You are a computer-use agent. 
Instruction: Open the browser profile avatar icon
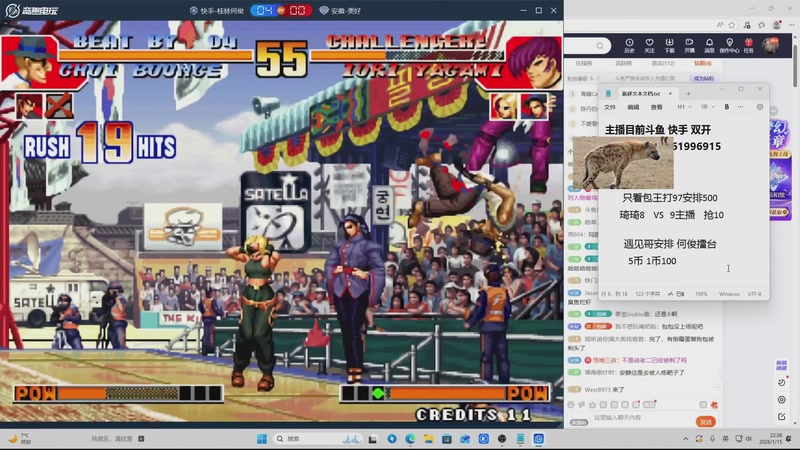pyautogui.click(x=777, y=24)
